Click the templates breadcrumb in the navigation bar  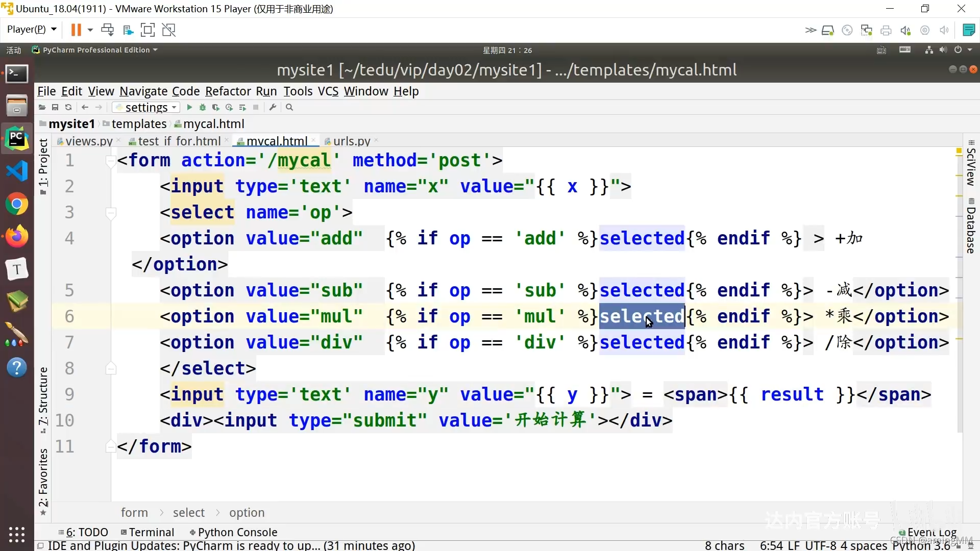pos(139,124)
